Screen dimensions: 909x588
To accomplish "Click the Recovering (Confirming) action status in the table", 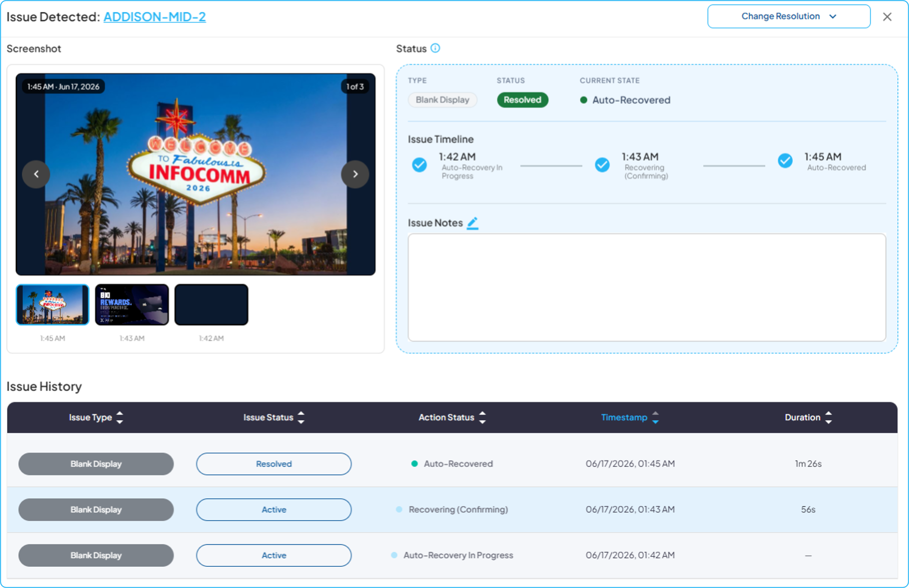I will [452, 510].
